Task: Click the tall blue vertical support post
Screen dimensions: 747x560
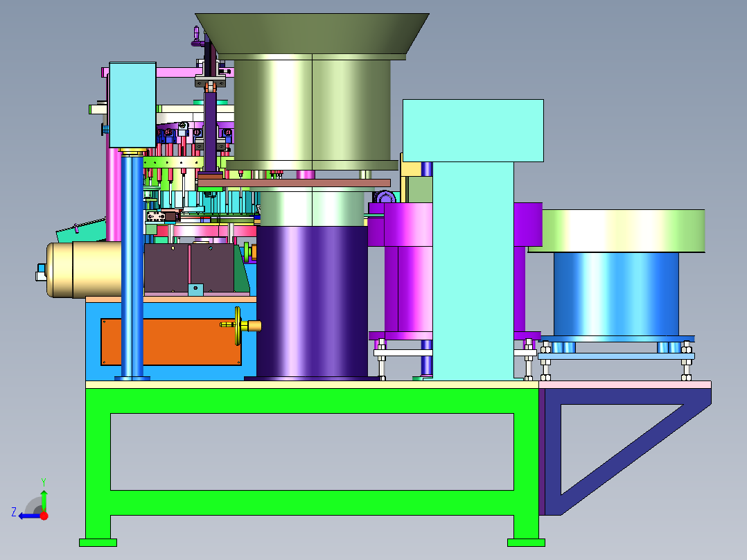Action: point(132,267)
